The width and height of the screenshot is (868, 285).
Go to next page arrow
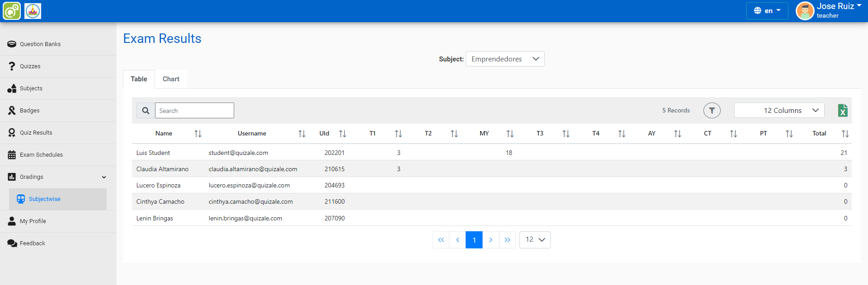coord(491,240)
